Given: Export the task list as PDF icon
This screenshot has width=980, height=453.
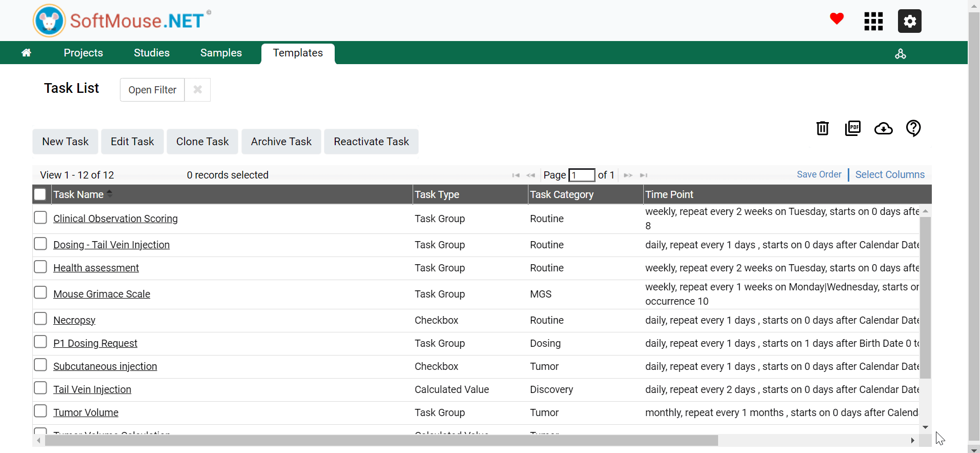Looking at the screenshot, I should (x=853, y=128).
